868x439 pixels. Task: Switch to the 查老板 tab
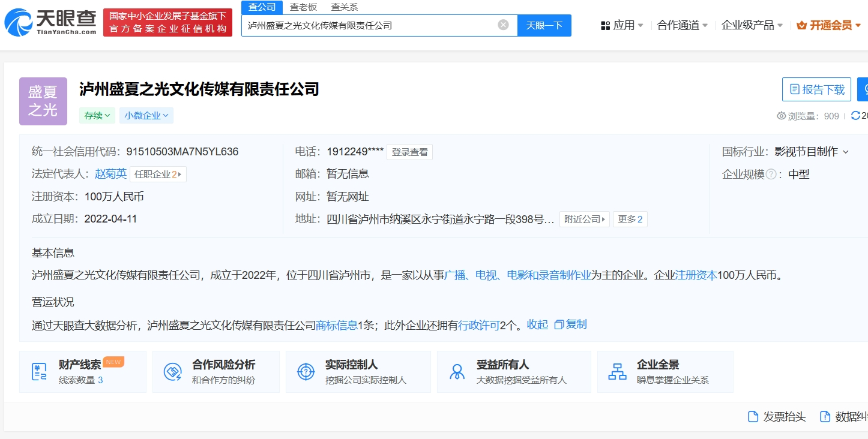(x=303, y=7)
